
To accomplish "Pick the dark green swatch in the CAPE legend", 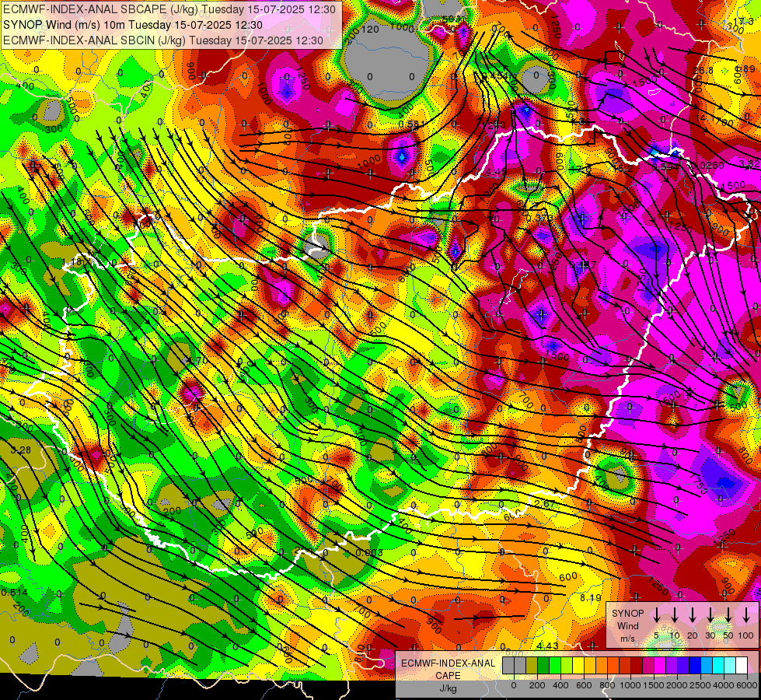I will [x=543, y=666].
